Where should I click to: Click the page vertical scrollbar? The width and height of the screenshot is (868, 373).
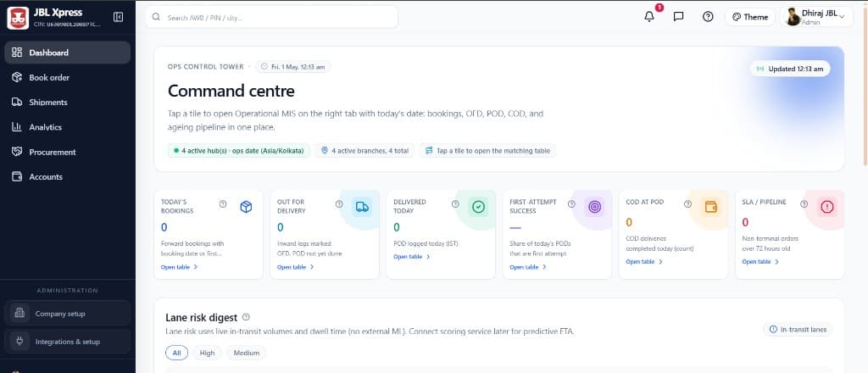(865, 86)
